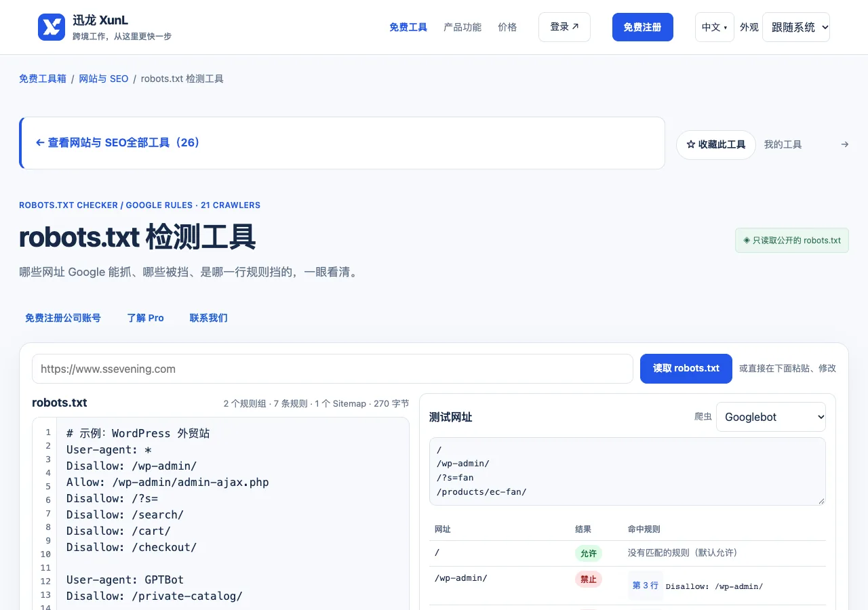The image size is (868, 610).
Task: Open the 免费工具 nav item
Action: pos(408,27)
